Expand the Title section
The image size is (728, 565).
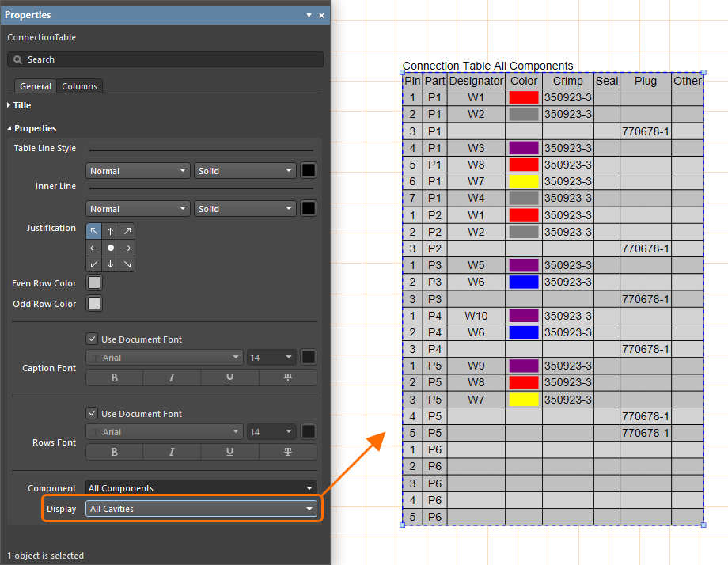click(x=21, y=105)
